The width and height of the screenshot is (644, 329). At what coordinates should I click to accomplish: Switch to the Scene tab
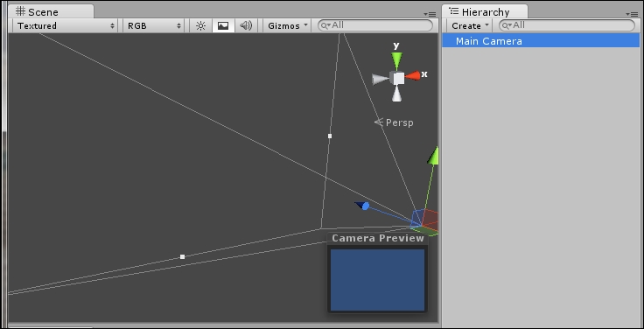[51, 11]
